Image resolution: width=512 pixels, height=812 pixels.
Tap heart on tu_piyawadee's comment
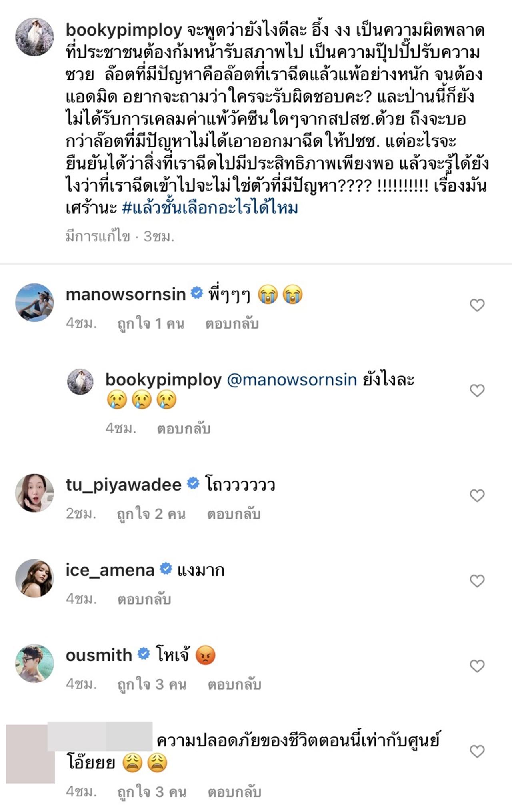[477, 496]
